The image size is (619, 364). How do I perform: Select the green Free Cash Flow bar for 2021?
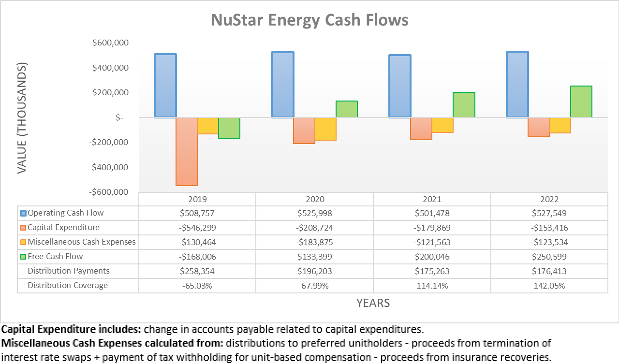(463, 104)
